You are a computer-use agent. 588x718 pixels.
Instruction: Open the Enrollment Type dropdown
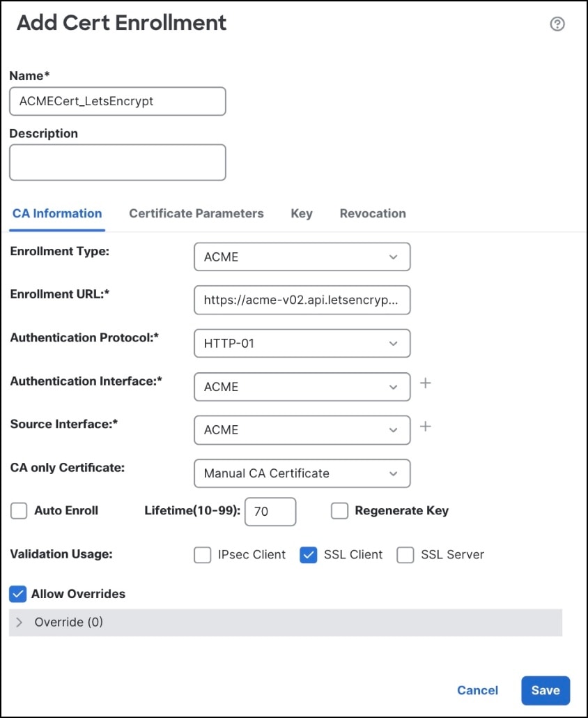[302, 257]
